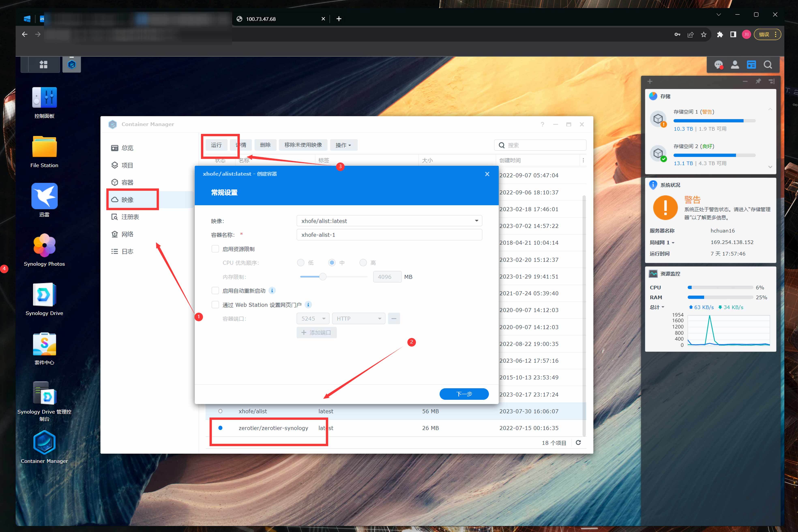The width and height of the screenshot is (798, 532).
Task: Open the Container section in sidebar
Action: click(127, 182)
